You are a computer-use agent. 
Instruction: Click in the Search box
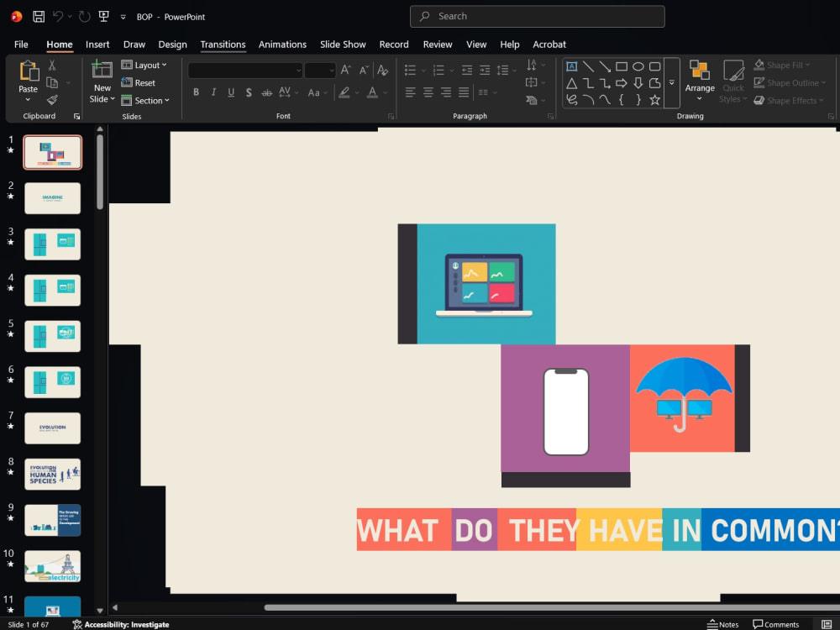click(538, 17)
